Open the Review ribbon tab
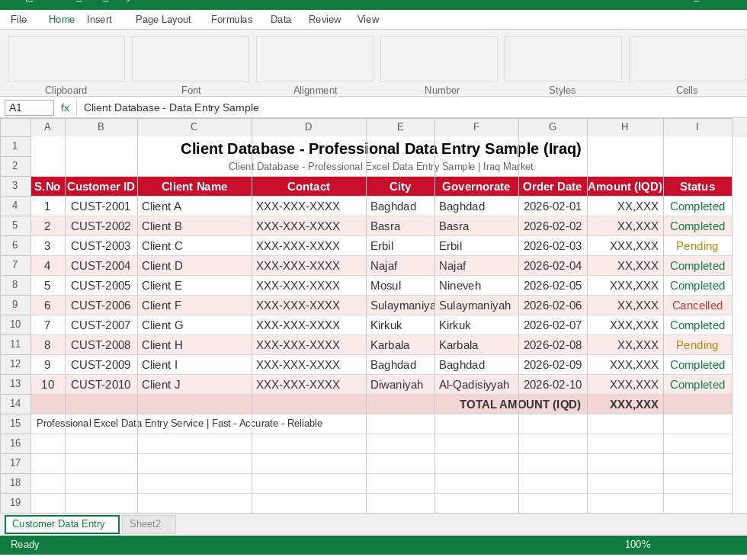 [x=325, y=20]
